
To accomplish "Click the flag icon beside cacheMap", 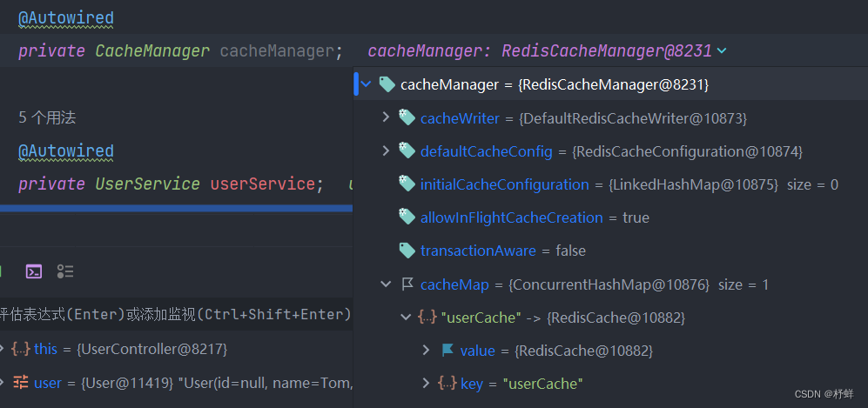I will click(407, 284).
